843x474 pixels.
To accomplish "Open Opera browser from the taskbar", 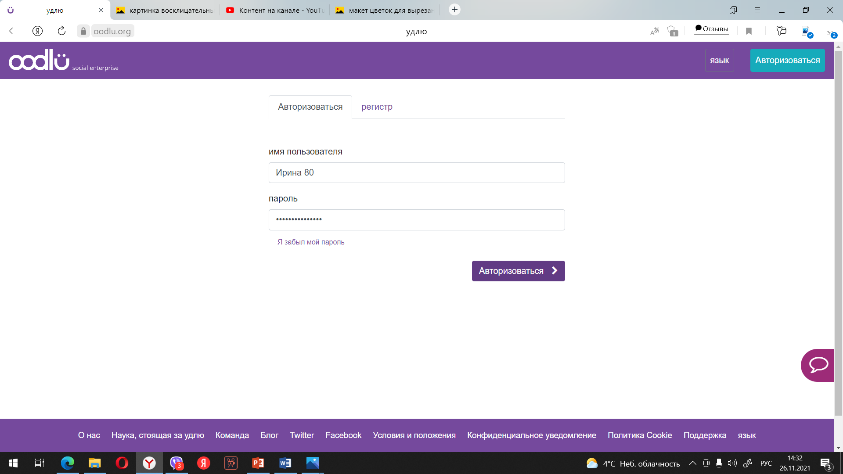I will pyautogui.click(x=121, y=463).
